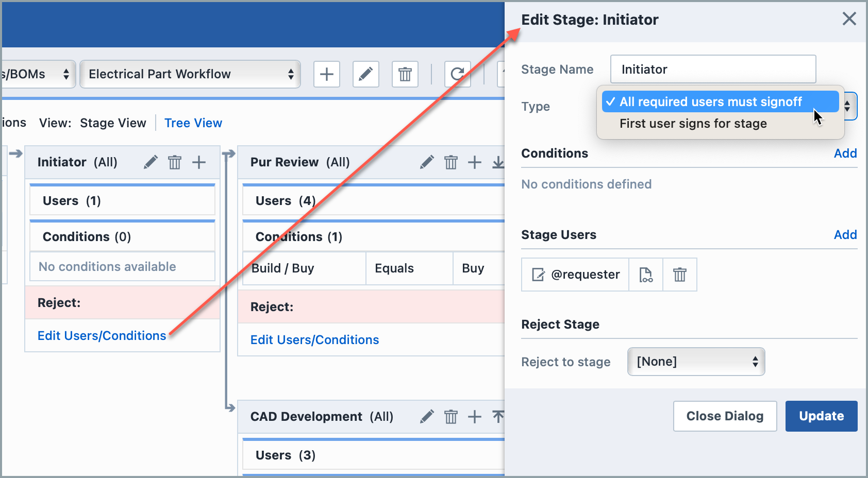Select 'First user signs for stage' option
Image resolution: width=868 pixels, height=478 pixels.
click(693, 123)
